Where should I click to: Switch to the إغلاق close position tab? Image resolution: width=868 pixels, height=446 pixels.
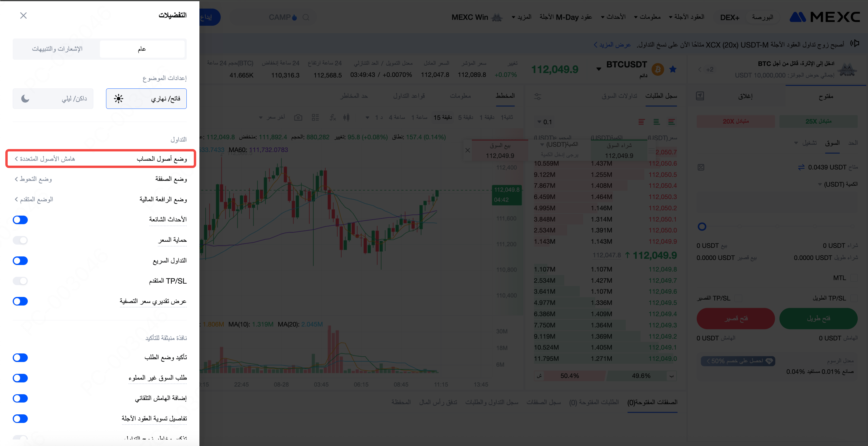[x=745, y=96]
